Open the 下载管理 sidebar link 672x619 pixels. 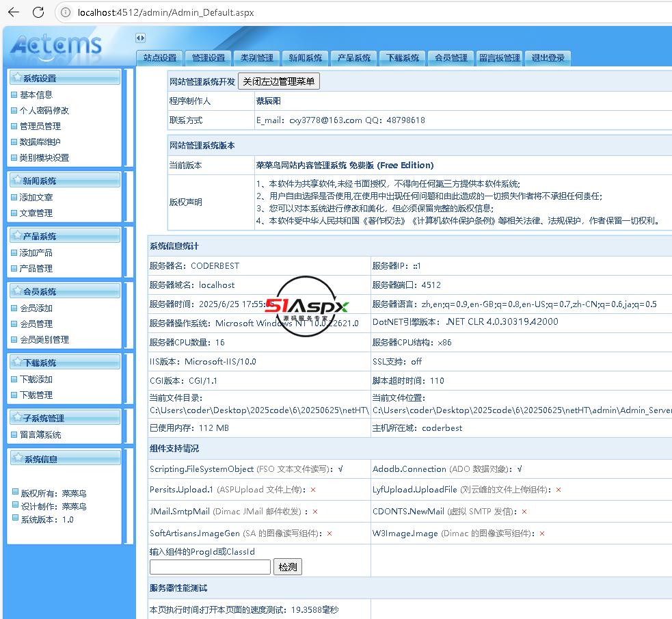[36, 395]
